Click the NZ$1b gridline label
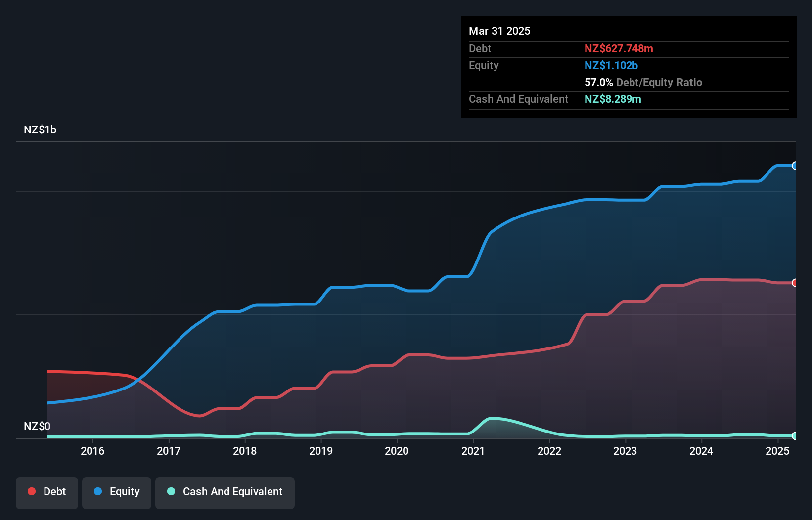The width and height of the screenshot is (812, 520). click(x=41, y=130)
